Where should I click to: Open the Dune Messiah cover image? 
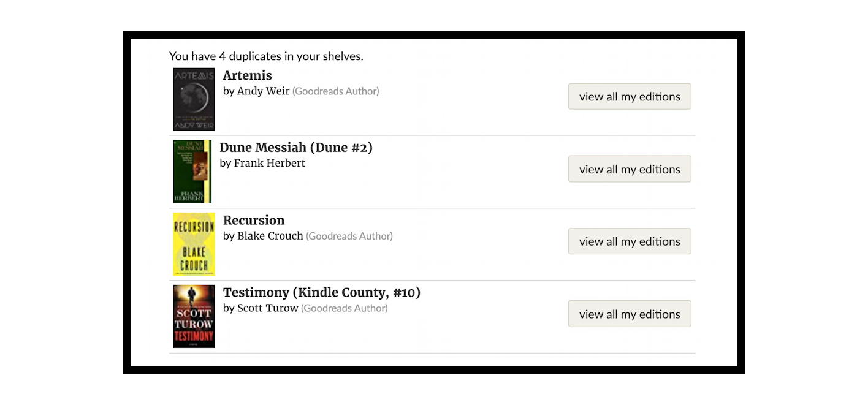coord(192,172)
